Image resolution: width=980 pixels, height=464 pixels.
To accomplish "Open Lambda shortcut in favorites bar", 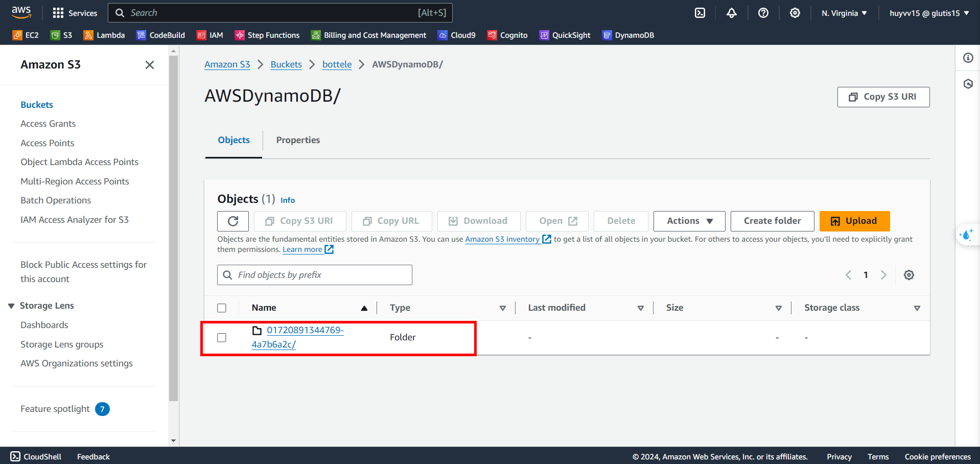I will [104, 35].
